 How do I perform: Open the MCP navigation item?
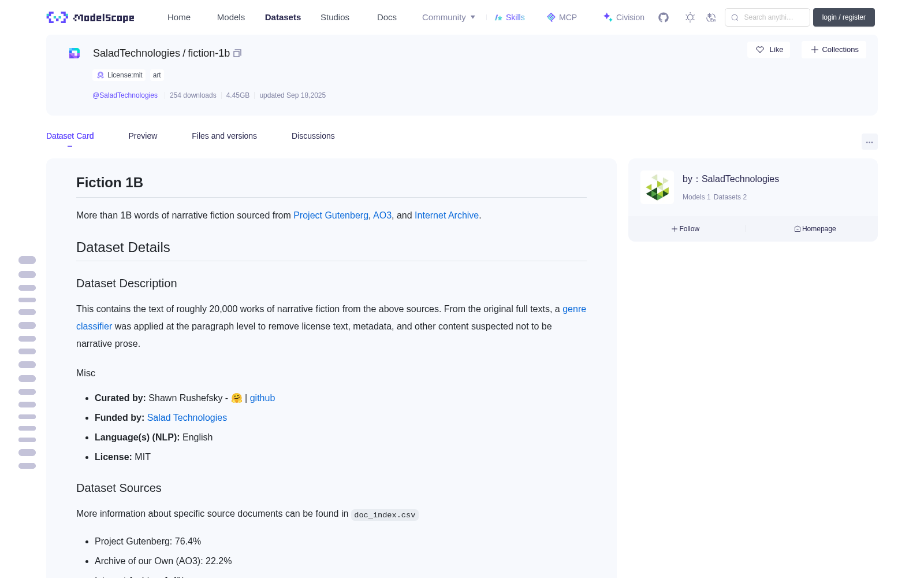click(x=561, y=17)
